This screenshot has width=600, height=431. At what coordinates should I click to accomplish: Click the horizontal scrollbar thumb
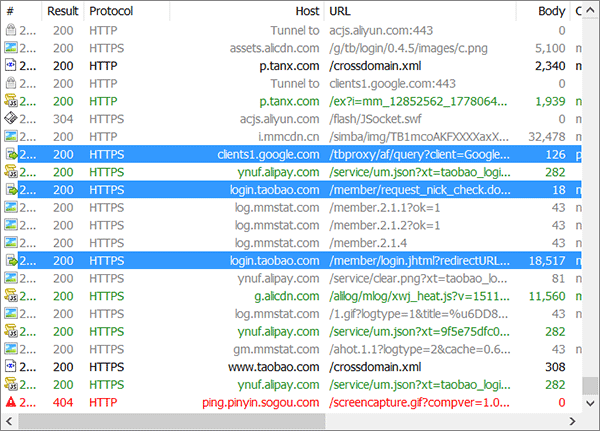click(172, 421)
